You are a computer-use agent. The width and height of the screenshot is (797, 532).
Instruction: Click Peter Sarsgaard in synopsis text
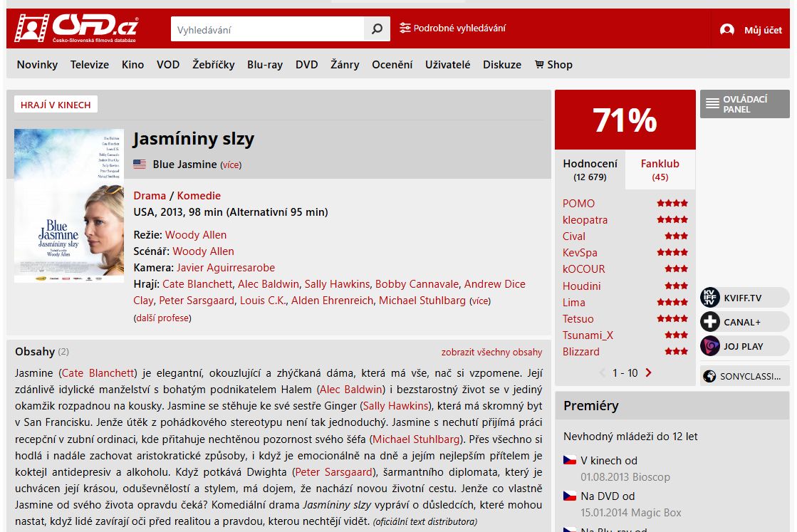pyautogui.click(x=334, y=472)
